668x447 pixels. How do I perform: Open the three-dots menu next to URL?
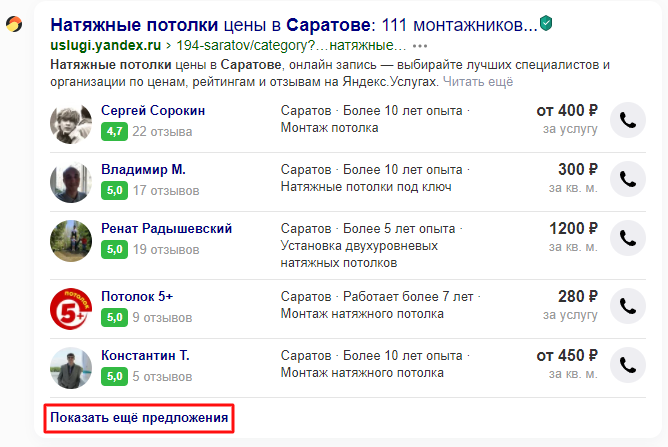click(420, 46)
